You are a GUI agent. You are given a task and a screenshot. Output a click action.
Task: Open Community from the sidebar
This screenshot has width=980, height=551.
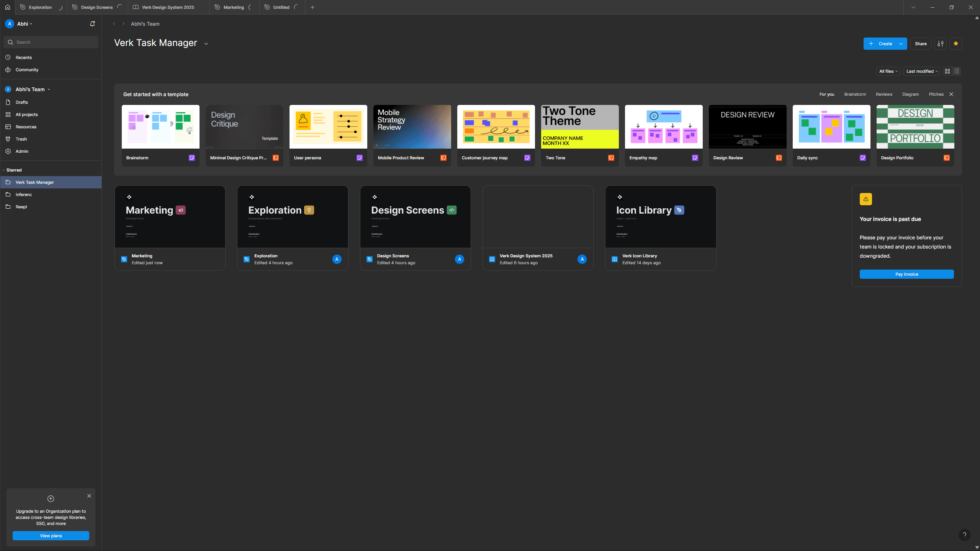[27, 70]
